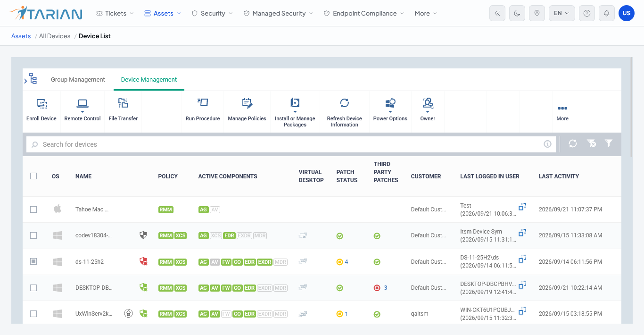
Task: Tick the select-all checkbox in the table header
Action: 33,176
